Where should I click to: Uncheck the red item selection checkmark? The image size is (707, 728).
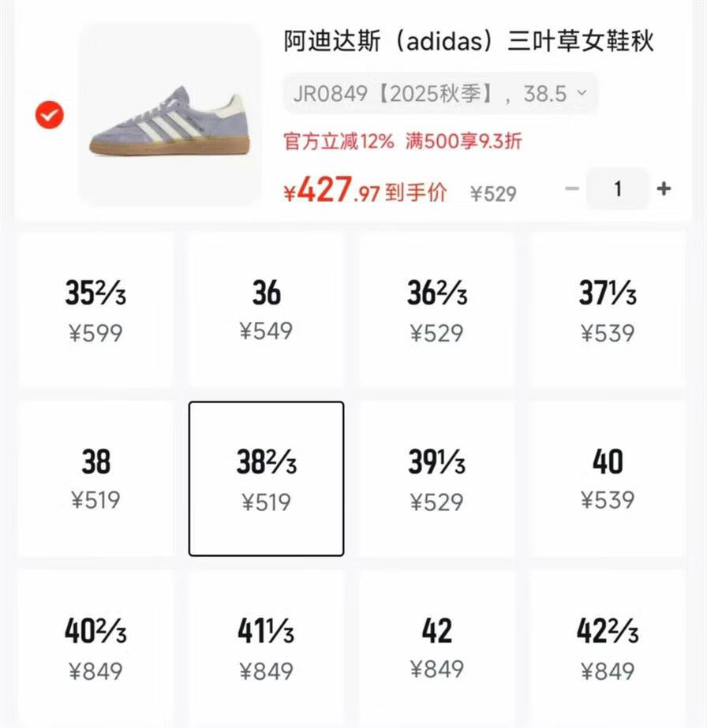tap(49, 114)
